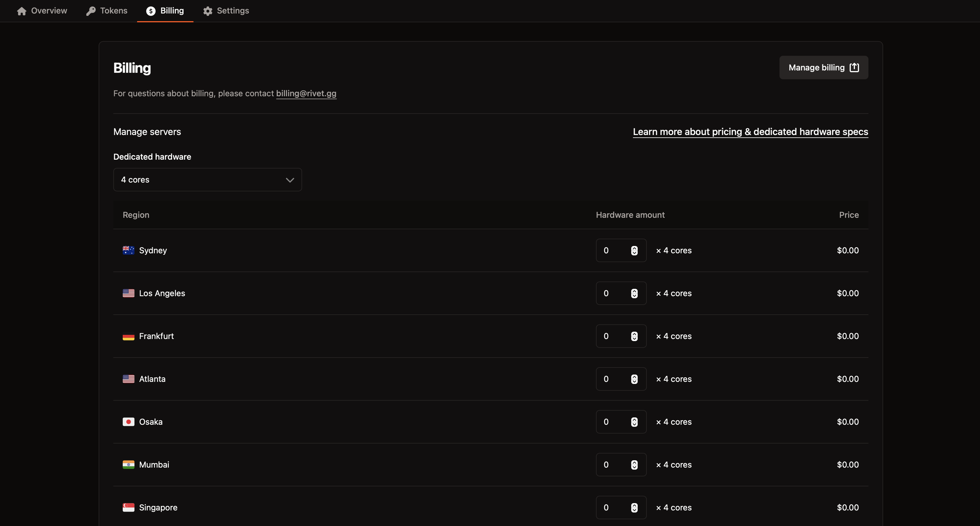Click the chevron in the cores dropdown
980x526 pixels.
[290, 180]
